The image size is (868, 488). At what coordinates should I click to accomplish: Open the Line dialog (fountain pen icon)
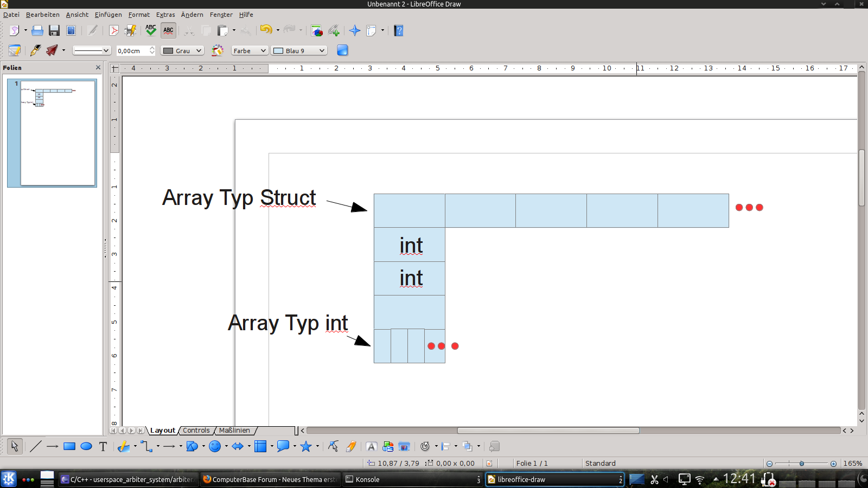click(x=35, y=50)
